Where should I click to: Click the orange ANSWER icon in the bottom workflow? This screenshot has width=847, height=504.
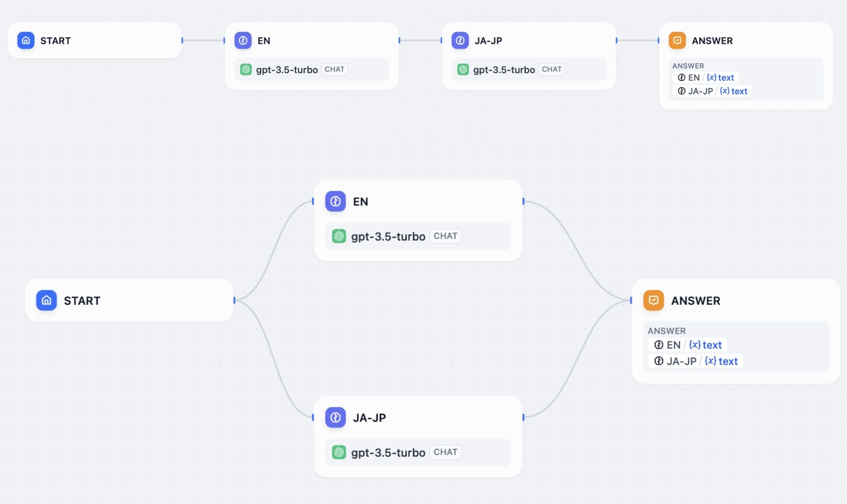(653, 300)
